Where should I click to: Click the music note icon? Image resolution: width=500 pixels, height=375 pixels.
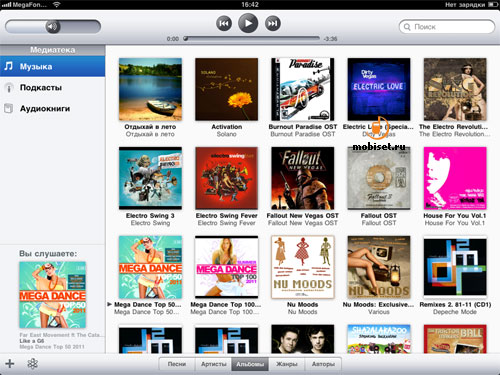coord(8,66)
